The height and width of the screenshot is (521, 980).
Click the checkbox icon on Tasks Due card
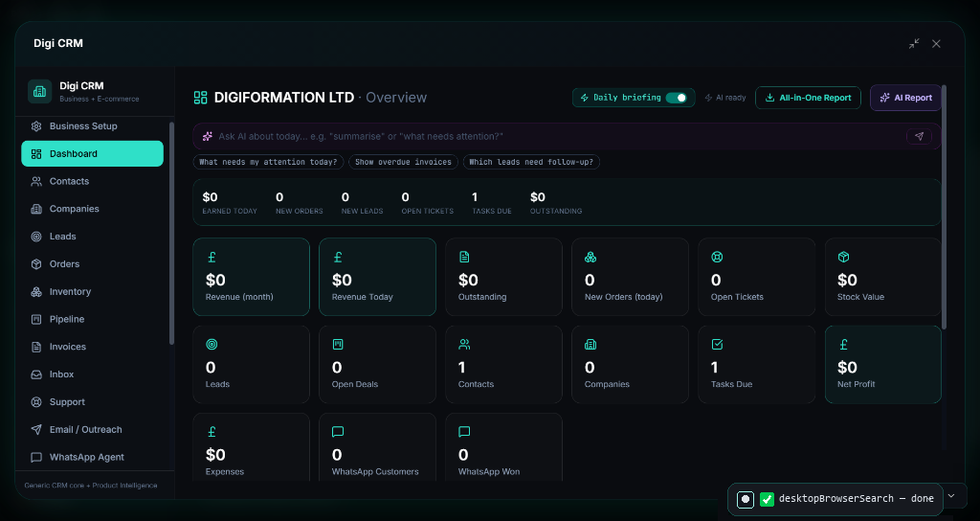point(717,344)
